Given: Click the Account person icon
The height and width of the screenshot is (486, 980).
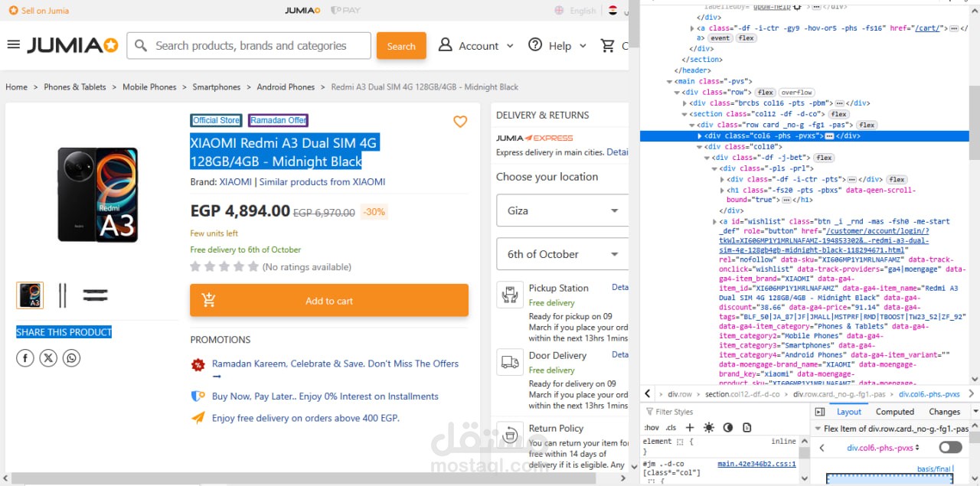Looking at the screenshot, I should click(445, 45).
